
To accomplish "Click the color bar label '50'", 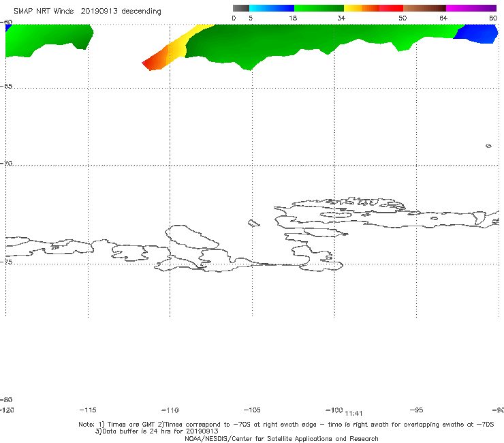I will point(403,18).
